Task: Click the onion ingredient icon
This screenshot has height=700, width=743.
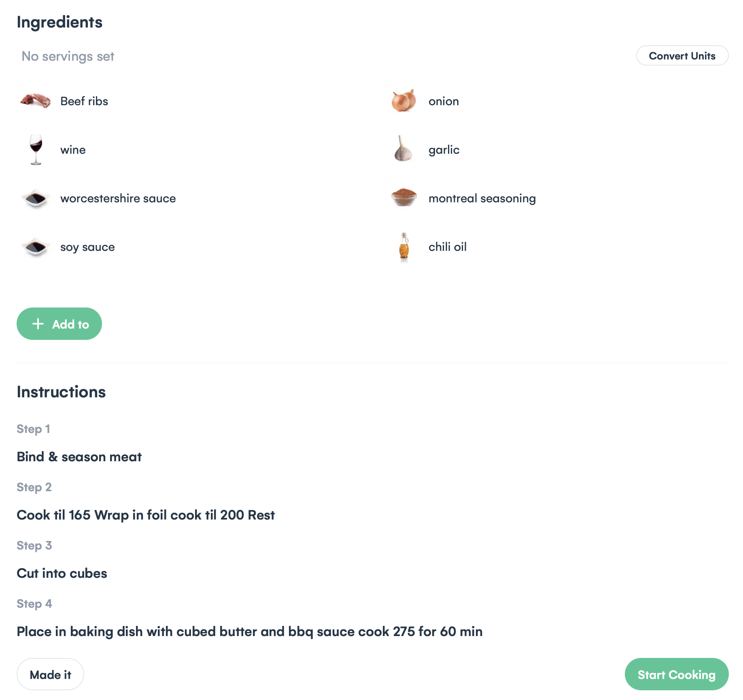Action: click(403, 101)
